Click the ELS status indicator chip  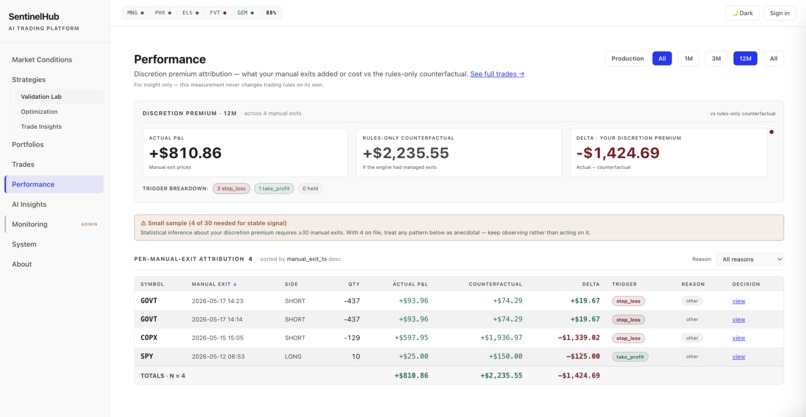pyautogui.click(x=190, y=13)
